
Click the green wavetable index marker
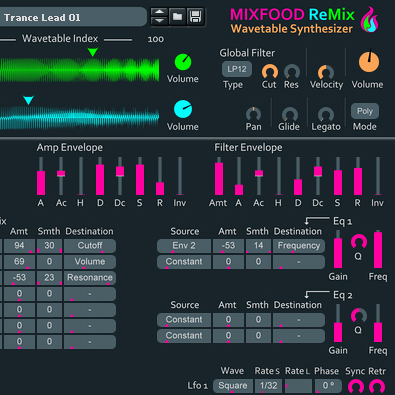click(93, 52)
